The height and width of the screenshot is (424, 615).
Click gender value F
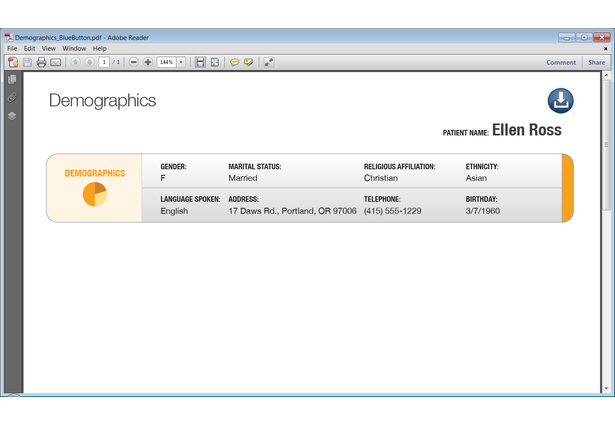163,178
